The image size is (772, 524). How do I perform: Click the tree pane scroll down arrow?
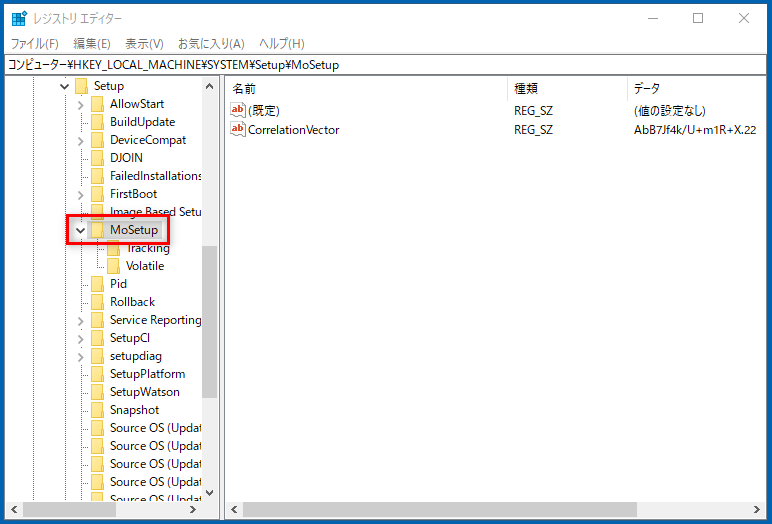[x=209, y=492]
